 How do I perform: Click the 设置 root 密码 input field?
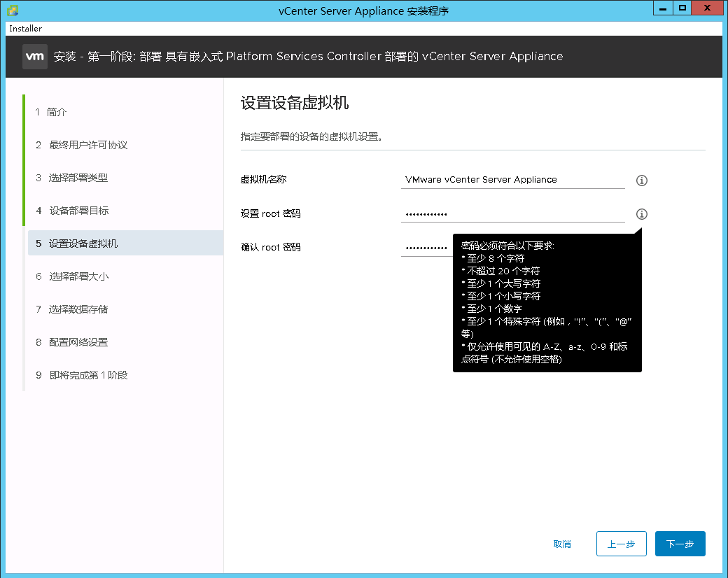click(x=512, y=213)
